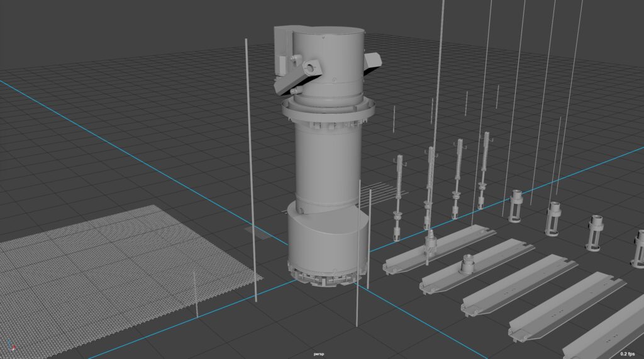Select the rail holding the short cylinder fitting
Image resolution: width=644 pixels, height=359 pixels.
point(477,267)
